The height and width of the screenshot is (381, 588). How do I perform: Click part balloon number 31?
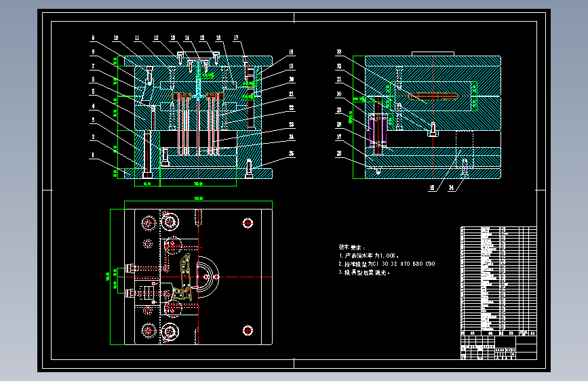pyautogui.click(x=339, y=79)
